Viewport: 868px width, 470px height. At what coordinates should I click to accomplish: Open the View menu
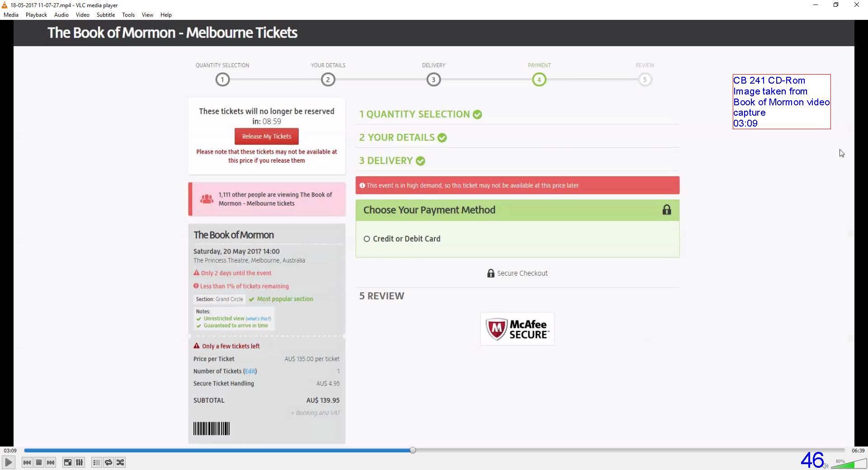(x=147, y=14)
